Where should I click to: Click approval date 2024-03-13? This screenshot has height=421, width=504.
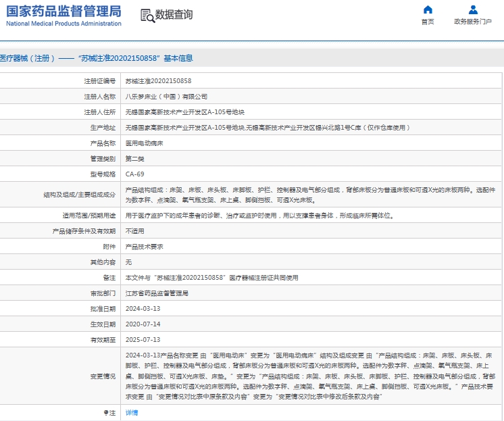pyautogui.click(x=143, y=309)
